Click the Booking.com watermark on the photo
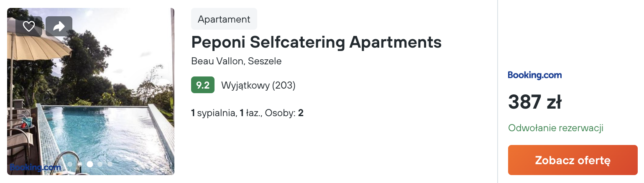This screenshot has width=644, height=183. [x=36, y=168]
